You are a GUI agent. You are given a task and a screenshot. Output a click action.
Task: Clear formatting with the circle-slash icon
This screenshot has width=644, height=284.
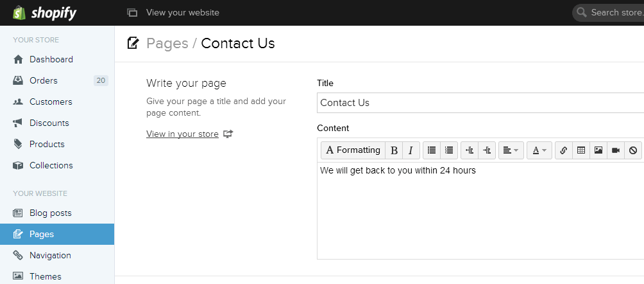tap(632, 150)
